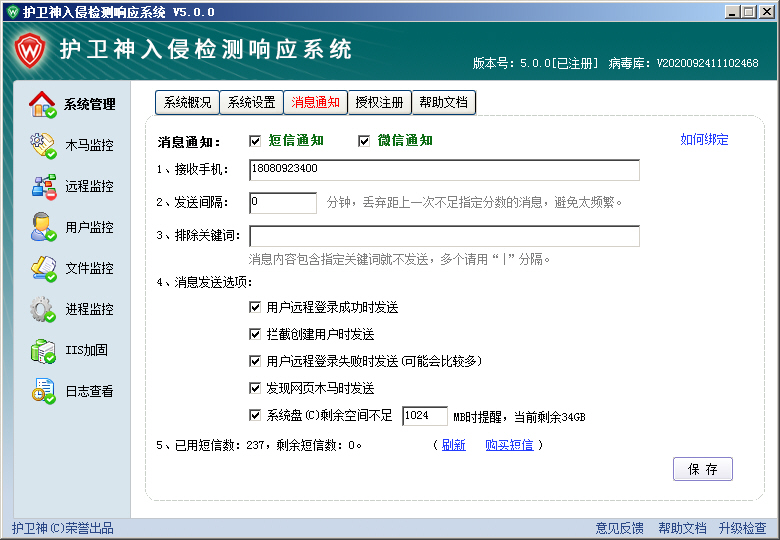This screenshot has height=540, width=780.
Task: Uncheck 发现网页木马时发送 option
Action: click(x=254, y=388)
